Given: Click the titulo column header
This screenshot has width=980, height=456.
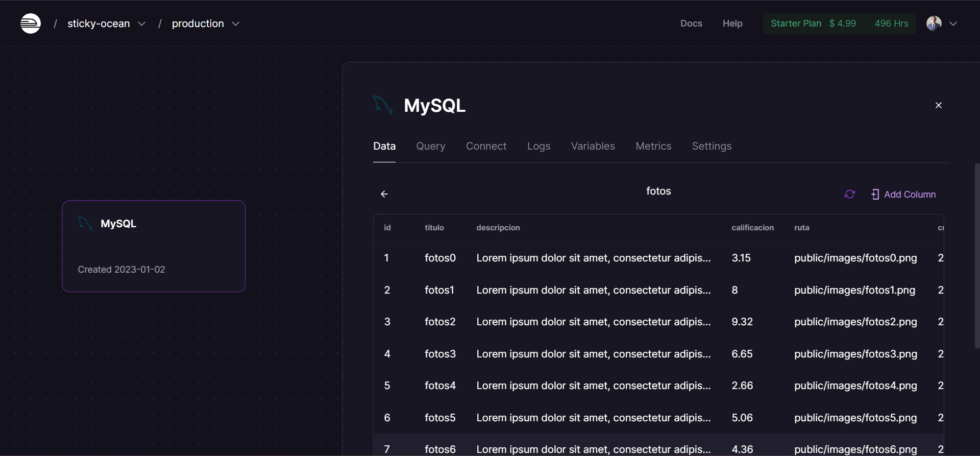Looking at the screenshot, I should (434, 228).
